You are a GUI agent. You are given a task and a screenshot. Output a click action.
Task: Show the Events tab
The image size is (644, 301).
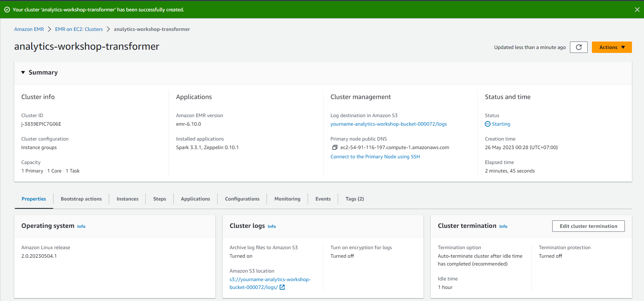323,199
